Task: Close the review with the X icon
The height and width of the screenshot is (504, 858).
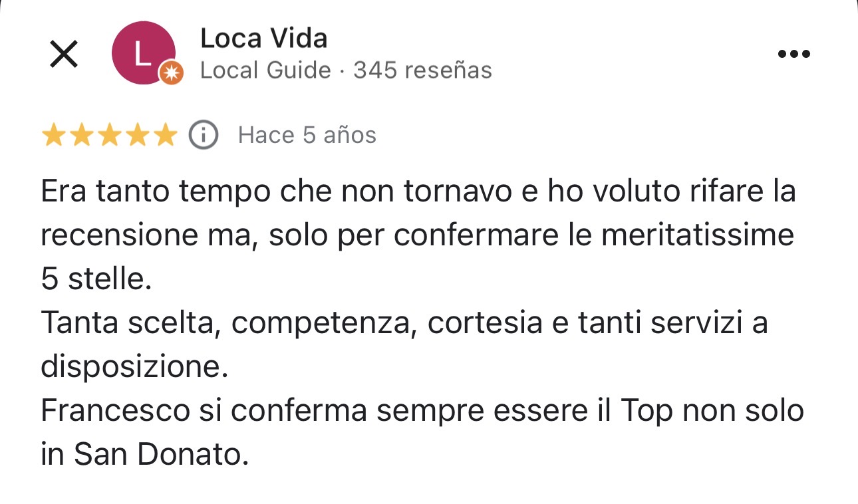Action: [64, 54]
